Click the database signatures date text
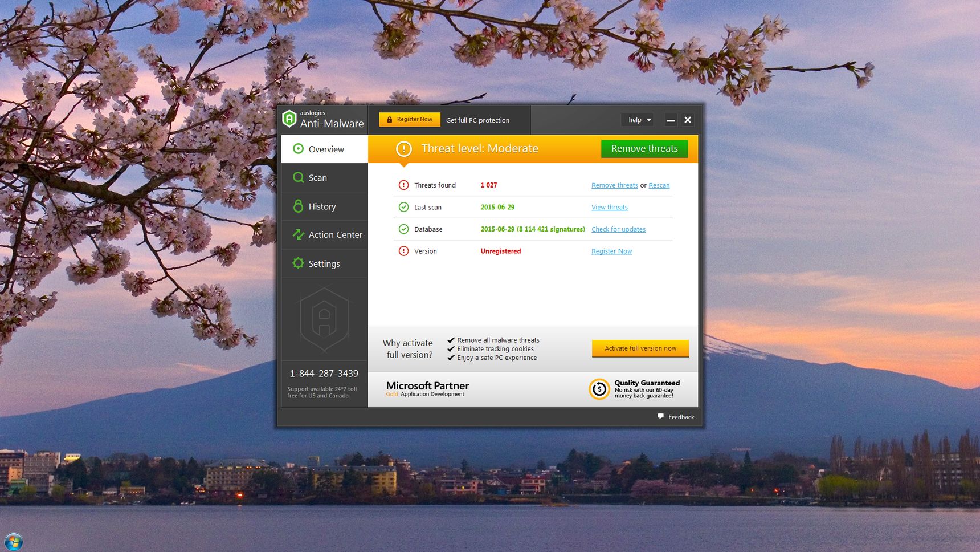The width and height of the screenshot is (980, 552). coord(533,229)
